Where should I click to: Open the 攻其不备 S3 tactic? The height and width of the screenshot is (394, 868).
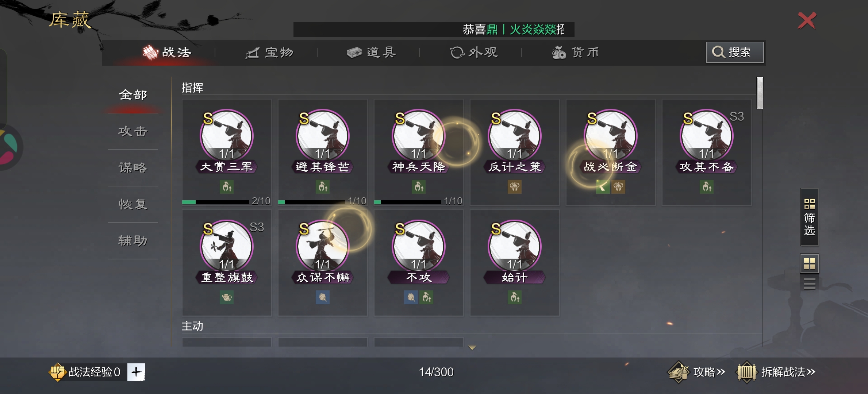pos(707,152)
